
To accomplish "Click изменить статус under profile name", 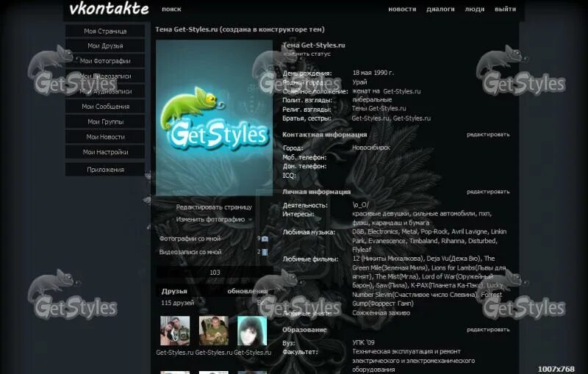I will tap(306, 54).
